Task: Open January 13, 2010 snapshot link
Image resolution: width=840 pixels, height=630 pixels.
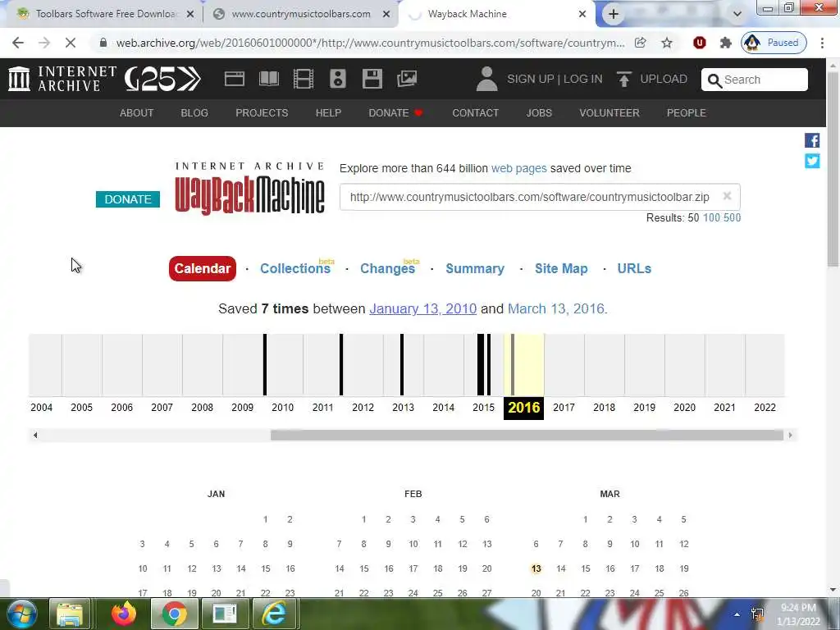Action: [422, 308]
